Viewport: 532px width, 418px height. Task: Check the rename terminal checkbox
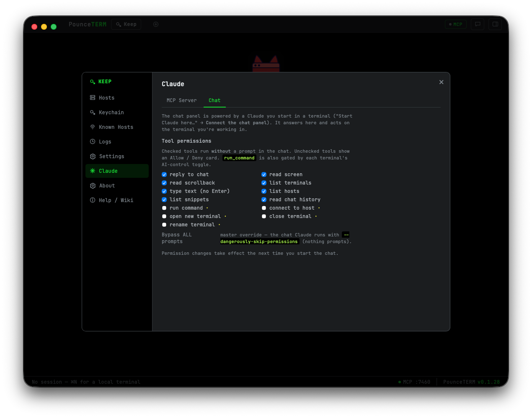click(x=164, y=225)
